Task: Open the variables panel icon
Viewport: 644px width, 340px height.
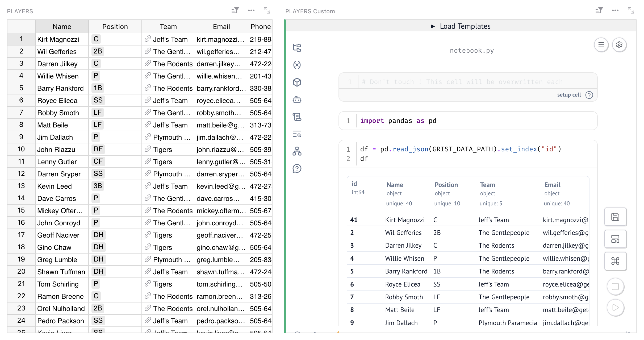Action: tap(297, 65)
